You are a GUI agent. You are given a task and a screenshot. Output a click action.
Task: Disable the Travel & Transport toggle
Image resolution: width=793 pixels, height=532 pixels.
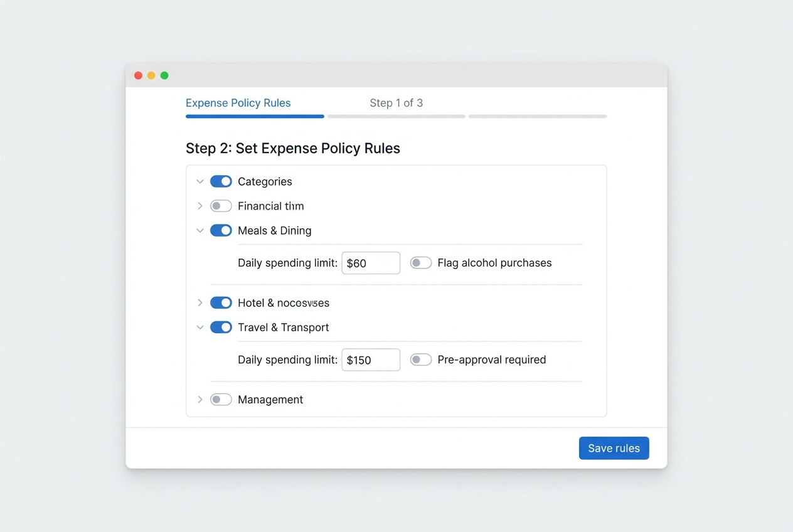[x=221, y=327]
